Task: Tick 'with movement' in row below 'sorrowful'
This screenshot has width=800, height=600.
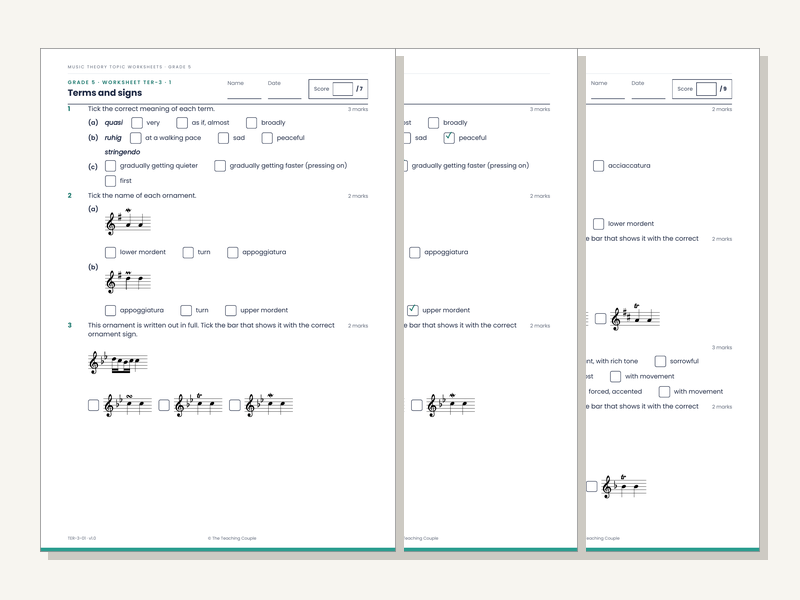Action: (x=616, y=377)
